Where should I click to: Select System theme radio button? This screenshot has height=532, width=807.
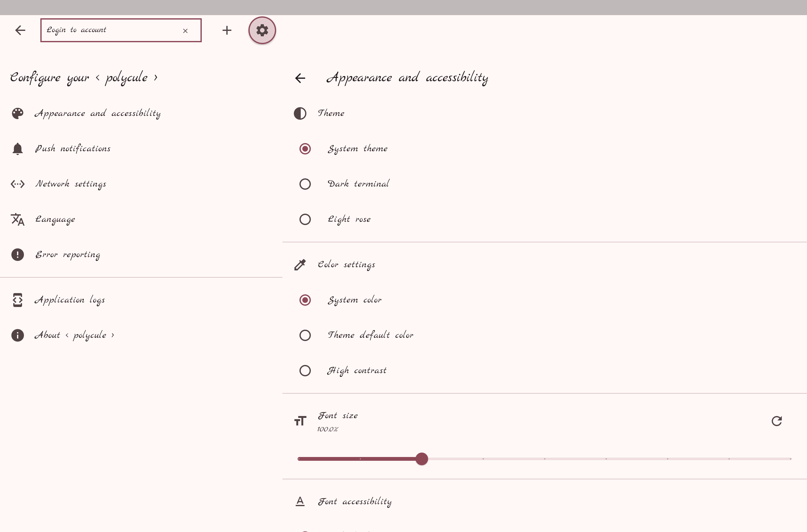[x=305, y=149]
